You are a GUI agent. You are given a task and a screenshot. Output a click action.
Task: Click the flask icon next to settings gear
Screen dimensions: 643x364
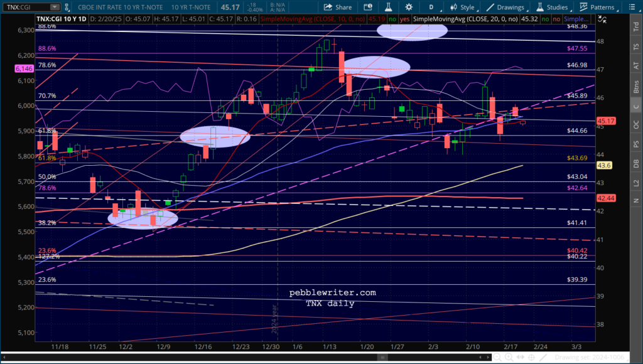388,7
